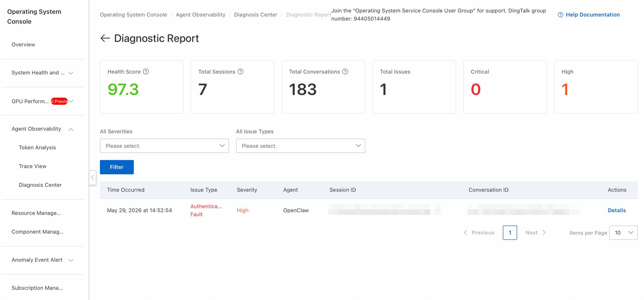
Task: Click the Help Documentation question-mark icon
Action: coord(561,15)
